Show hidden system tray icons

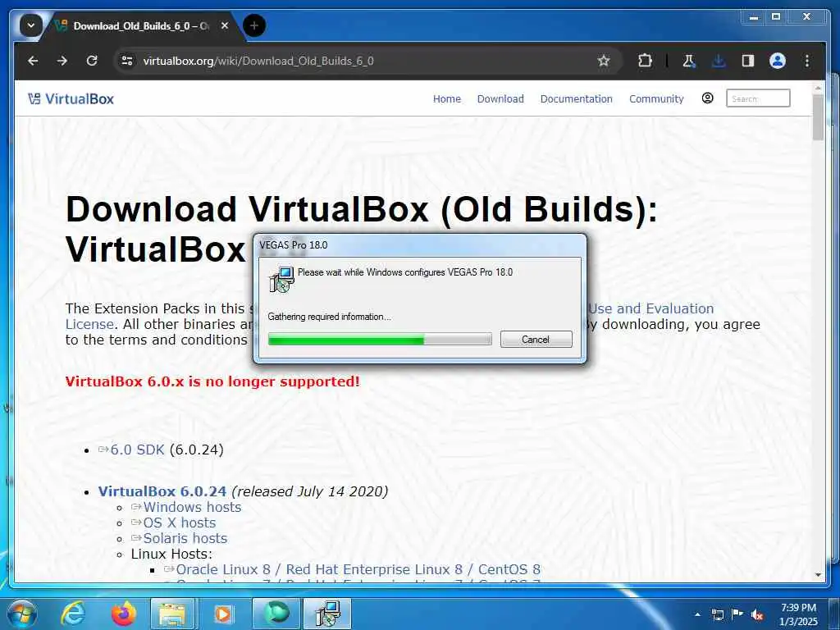[x=697, y=614]
